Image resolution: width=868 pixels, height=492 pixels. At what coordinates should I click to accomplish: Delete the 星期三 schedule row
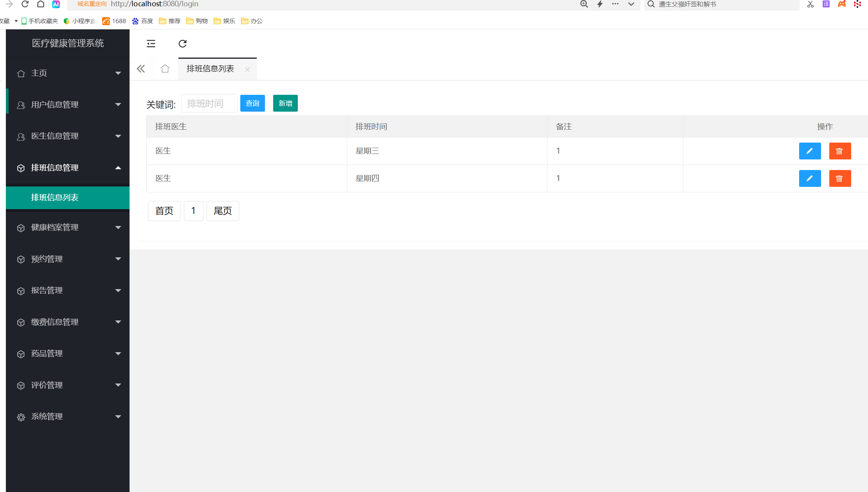(840, 151)
